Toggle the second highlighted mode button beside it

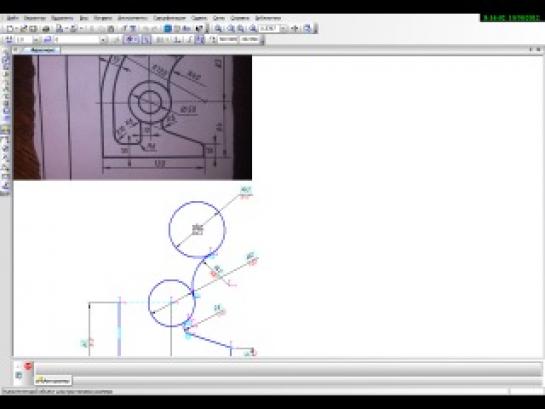pyautogui.click(x=146, y=40)
